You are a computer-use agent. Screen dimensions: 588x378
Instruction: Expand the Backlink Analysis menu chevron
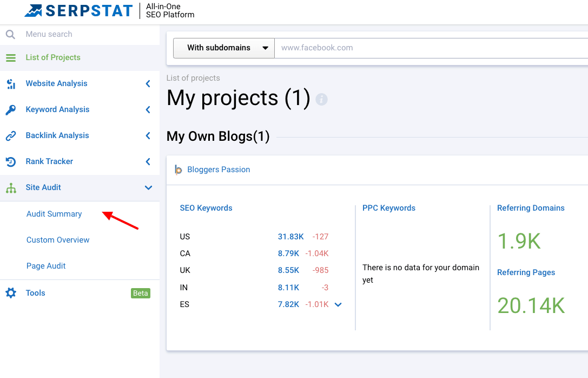(148, 135)
